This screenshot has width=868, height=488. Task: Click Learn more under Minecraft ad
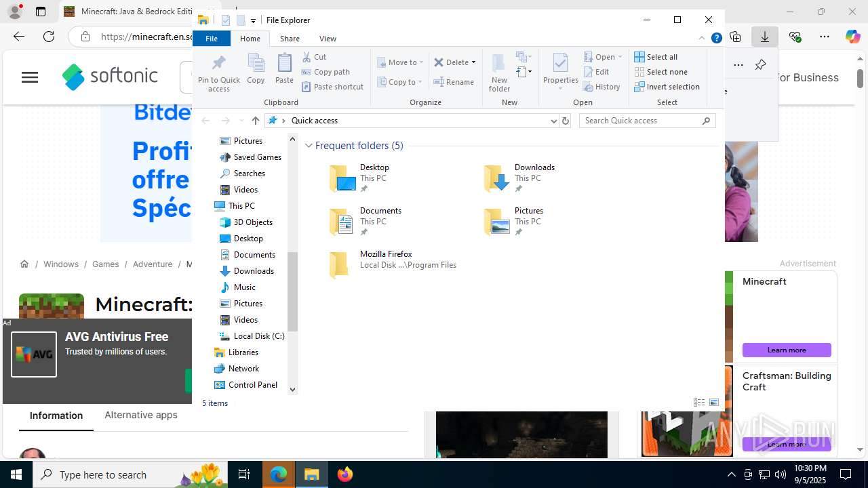pyautogui.click(x=787, y=350)
